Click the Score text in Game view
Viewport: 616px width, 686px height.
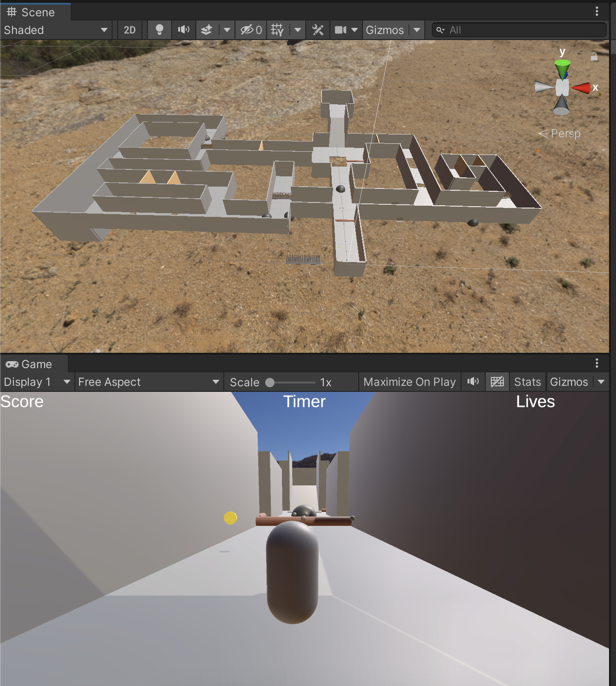[22, 402]
